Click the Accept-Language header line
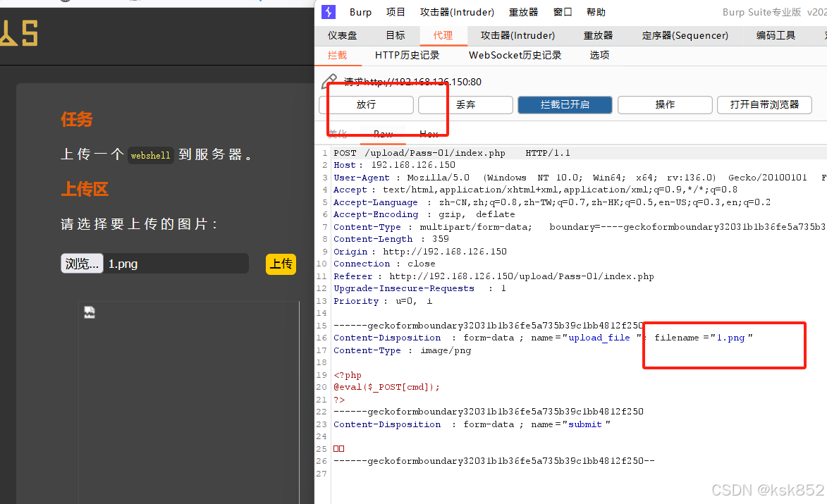This screenshot has height=504, width=827. click(551, 202)
